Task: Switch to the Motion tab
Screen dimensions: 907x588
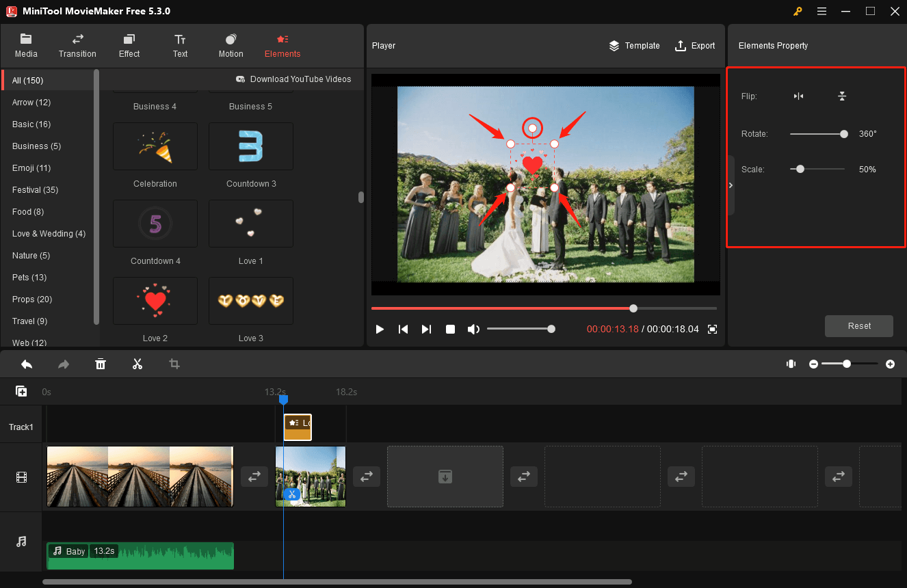Action: tap(231, 46)
